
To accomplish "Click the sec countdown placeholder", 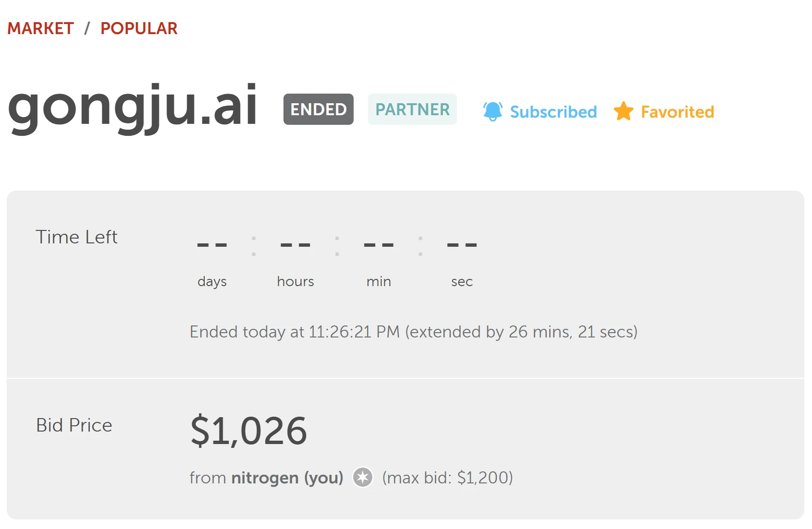I will point(462,245).
